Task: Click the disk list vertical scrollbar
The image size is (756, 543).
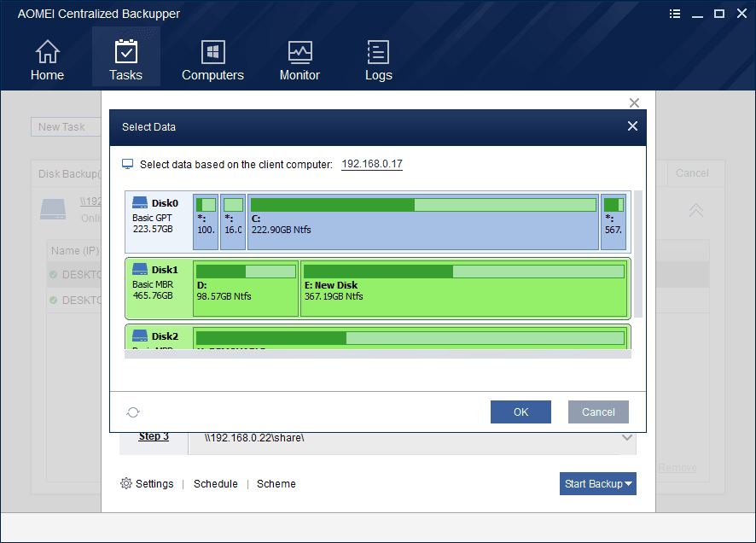Action: pos(638,254)
